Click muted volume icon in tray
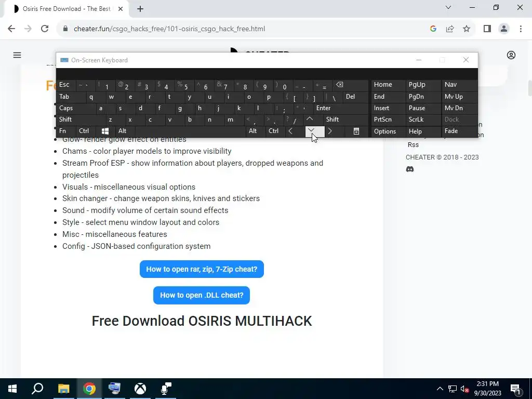 pos(465,389)
